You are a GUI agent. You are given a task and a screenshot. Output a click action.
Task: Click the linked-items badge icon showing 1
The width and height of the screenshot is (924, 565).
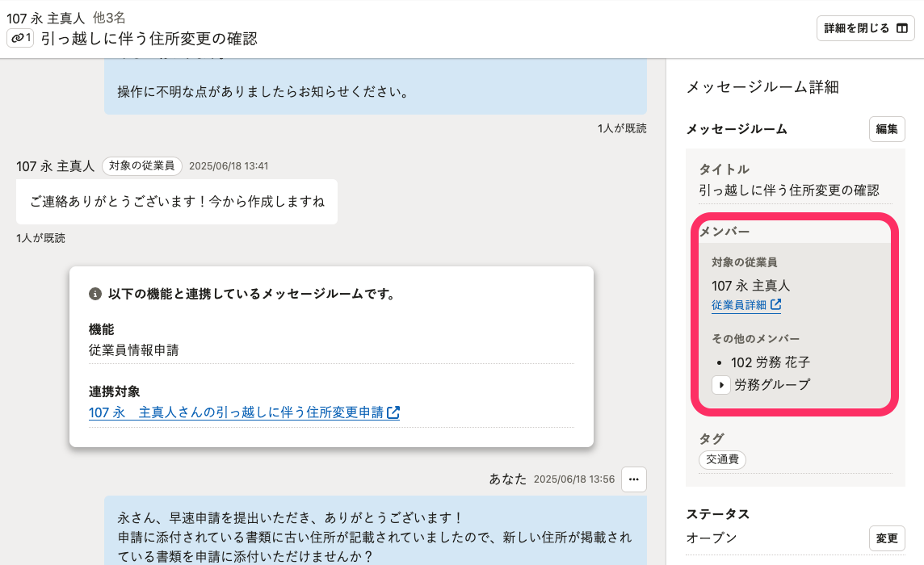click(x=20, y=38)
